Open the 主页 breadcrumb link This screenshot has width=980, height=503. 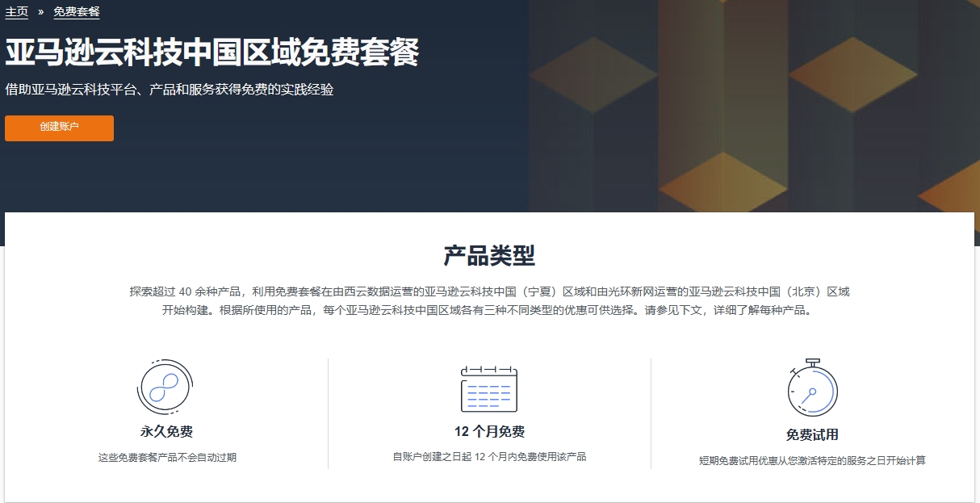15,11
